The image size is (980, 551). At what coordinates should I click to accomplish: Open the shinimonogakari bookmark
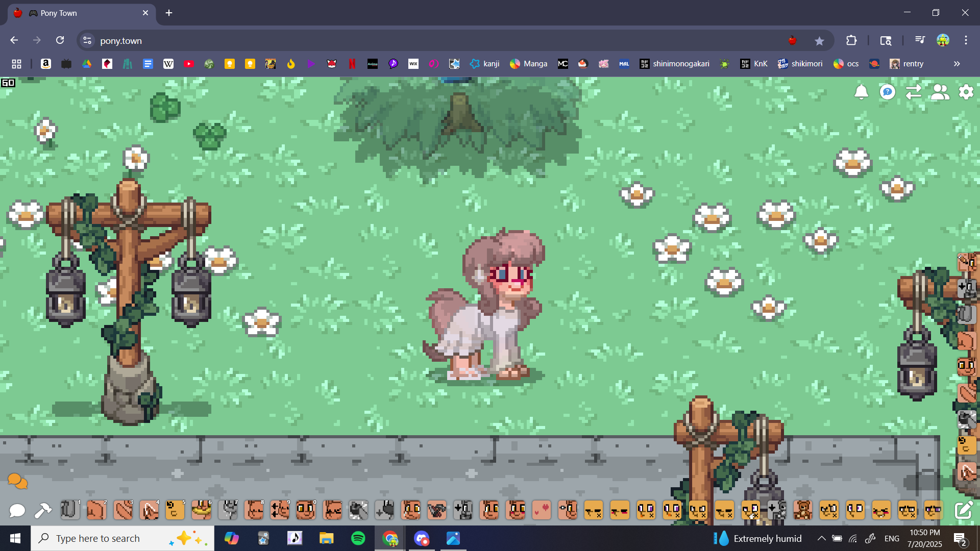coord(674,64)
